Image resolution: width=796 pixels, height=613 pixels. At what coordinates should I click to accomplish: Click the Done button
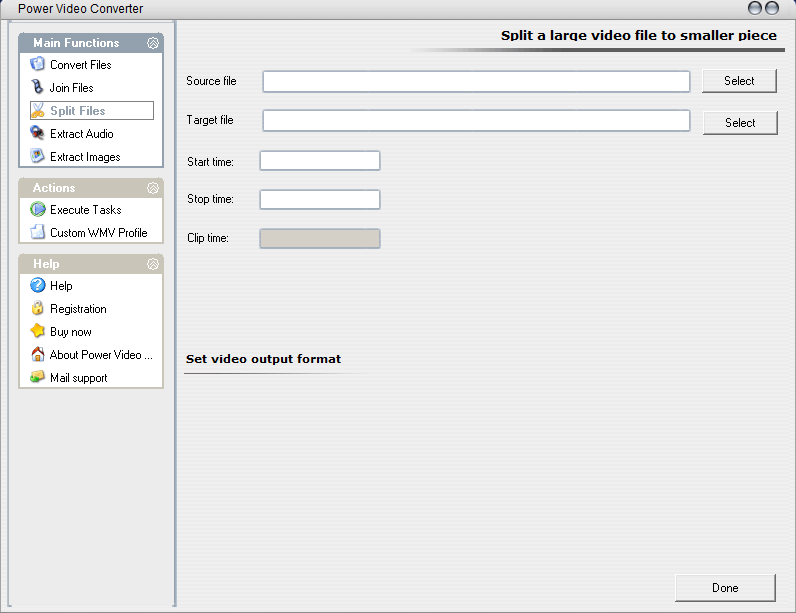coord(725,588)
